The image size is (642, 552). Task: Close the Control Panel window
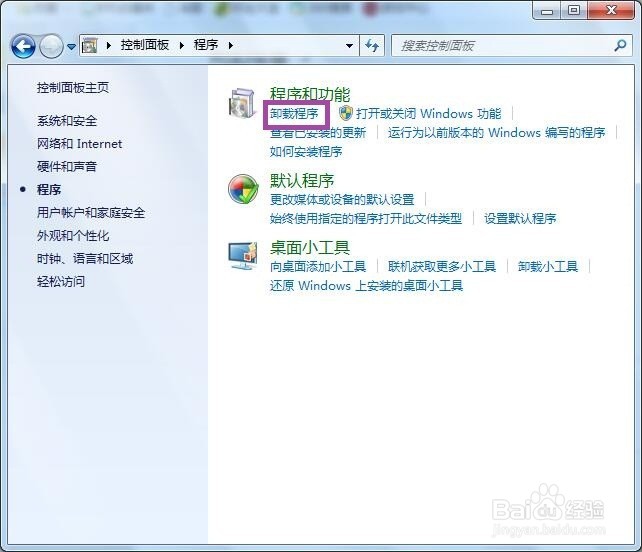(x=611, y=10)
